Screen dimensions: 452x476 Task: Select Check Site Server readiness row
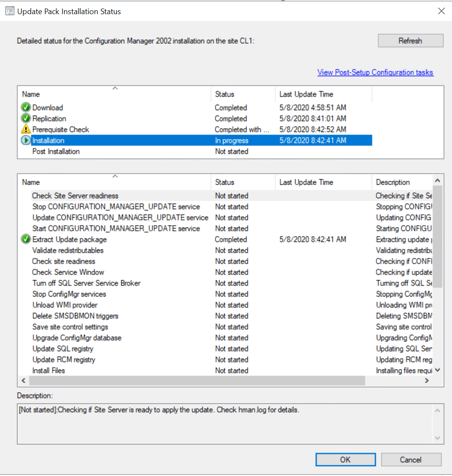tap(226, 195)
